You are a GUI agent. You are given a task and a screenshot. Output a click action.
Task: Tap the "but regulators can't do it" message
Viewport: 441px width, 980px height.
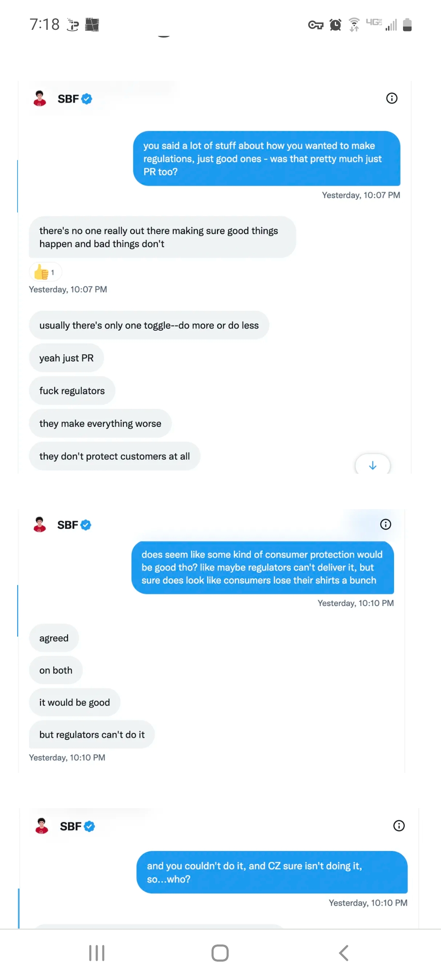coord(92,735)
